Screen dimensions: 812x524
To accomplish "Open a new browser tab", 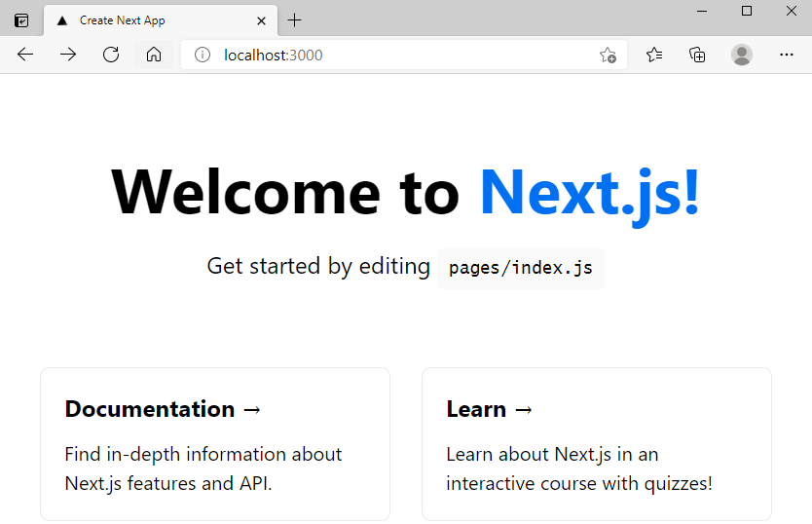I will coord(294,20).
